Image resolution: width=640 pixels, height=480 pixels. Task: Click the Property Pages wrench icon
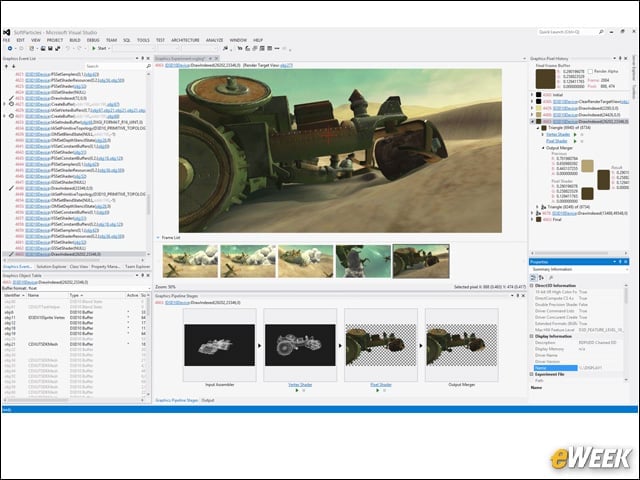(x=551, y=278)
